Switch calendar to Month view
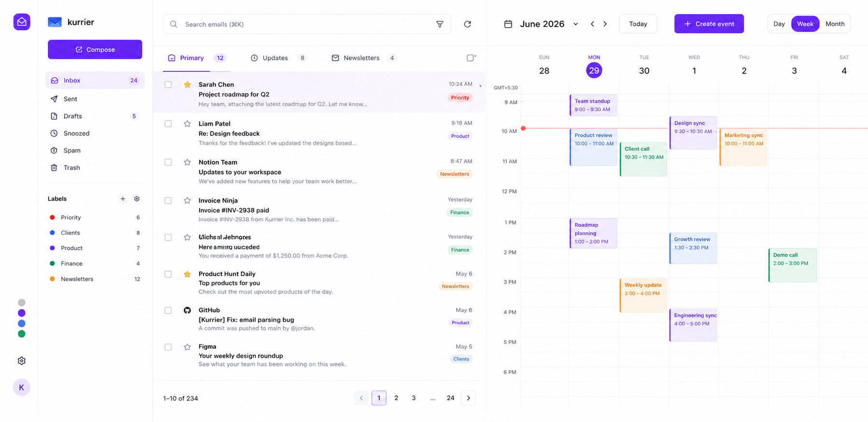 pyautogui.click(x=835, y=24)
